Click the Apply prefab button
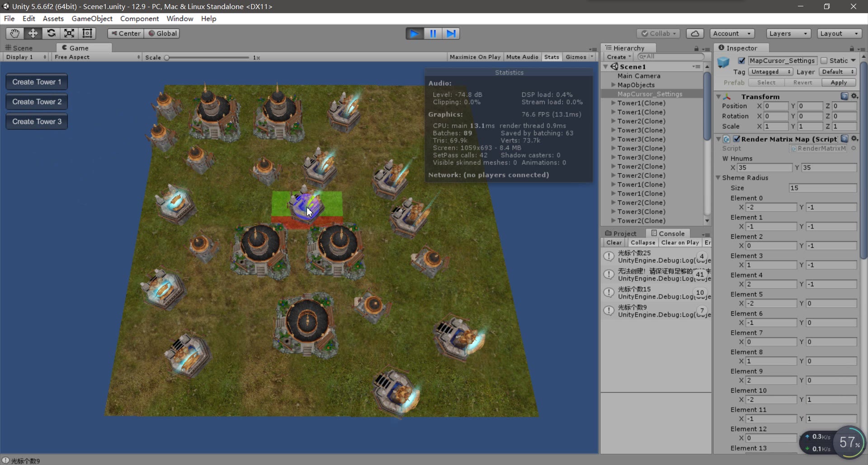The height and width of the screenshot is (465, 868). point(839,82)
